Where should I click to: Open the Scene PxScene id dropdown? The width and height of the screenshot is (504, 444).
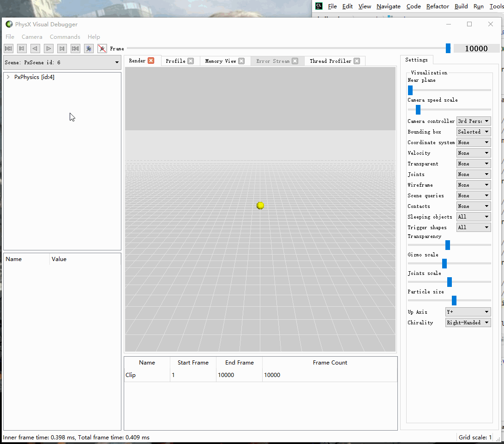click(x=62, y=62)
